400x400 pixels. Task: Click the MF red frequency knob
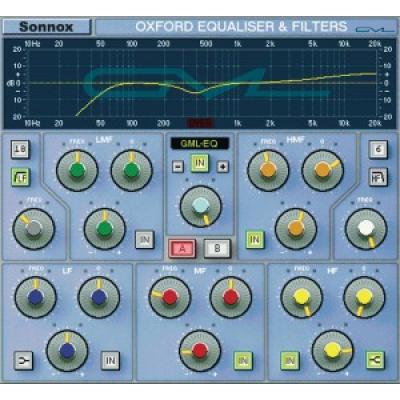[170, 297]
